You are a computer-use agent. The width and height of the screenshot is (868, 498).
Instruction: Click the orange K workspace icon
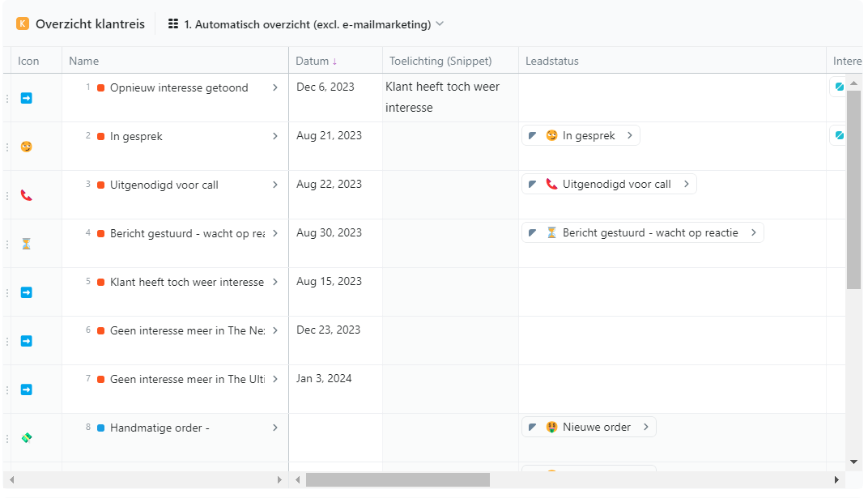(23, 24)
